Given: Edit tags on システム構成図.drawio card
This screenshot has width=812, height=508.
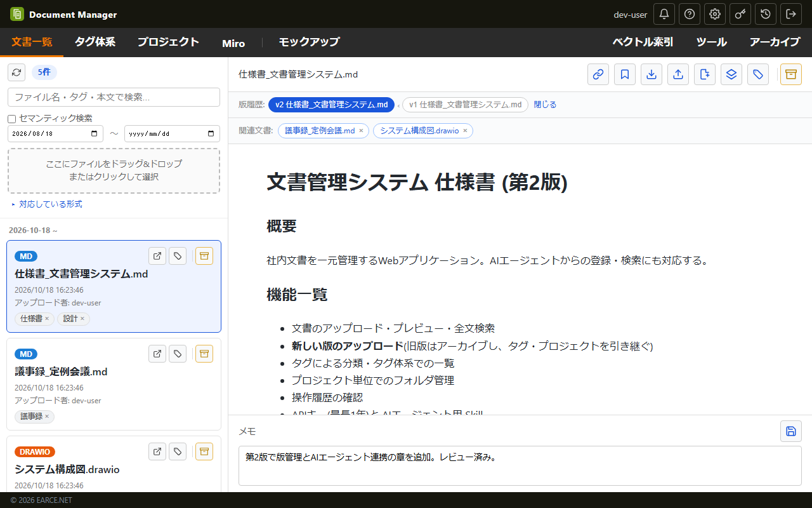Looking at the screenshot, I should click(x=178, y=451).
